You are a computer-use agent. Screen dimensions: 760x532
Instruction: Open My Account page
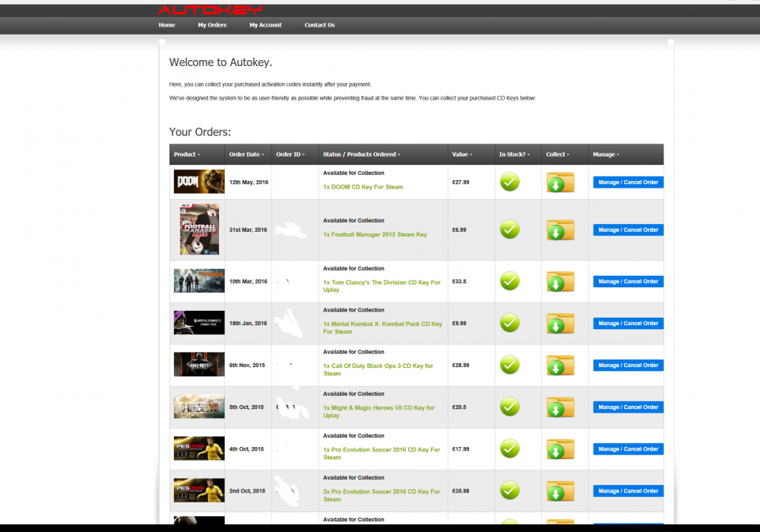click(x=265, y=25)
